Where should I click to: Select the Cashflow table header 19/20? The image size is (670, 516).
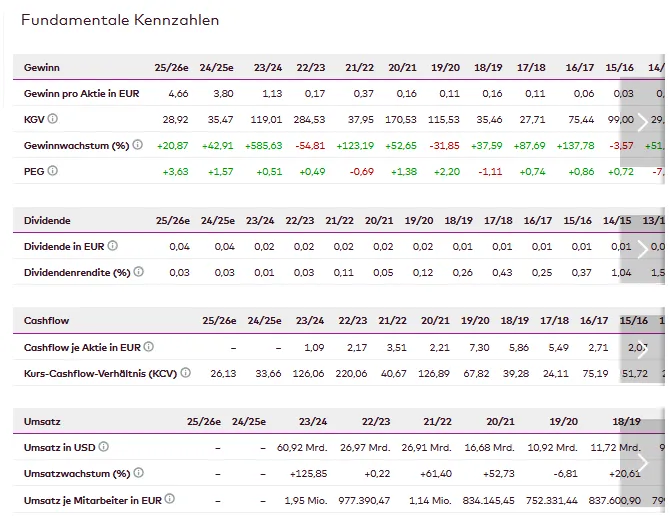click(x=475, y=321)
